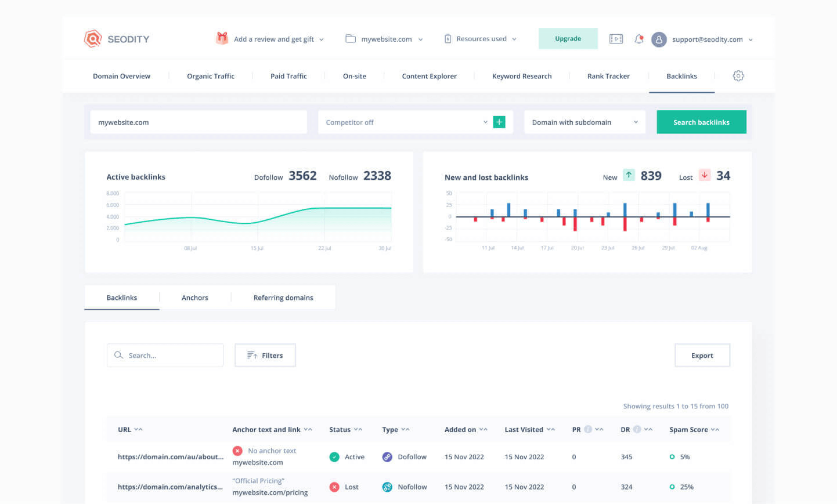
Task: Switch to the Referring domains tab
Action: tap(283, 298)
